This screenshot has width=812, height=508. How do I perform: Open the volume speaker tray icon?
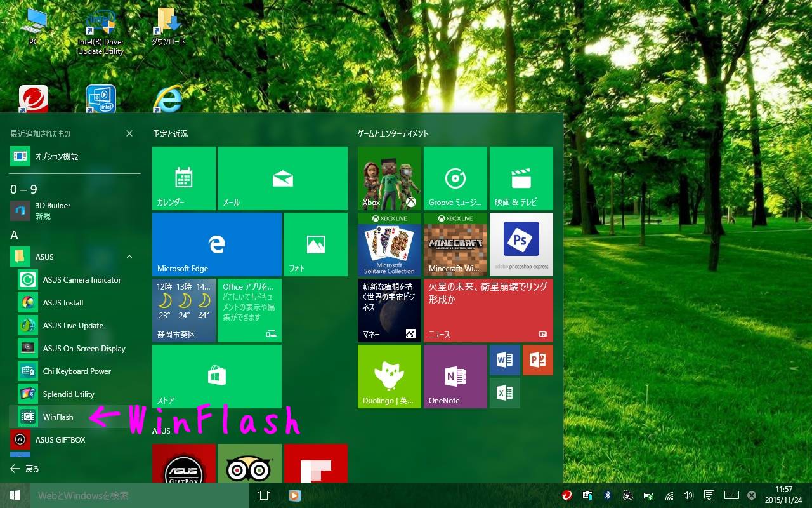(x=688, y=495)
